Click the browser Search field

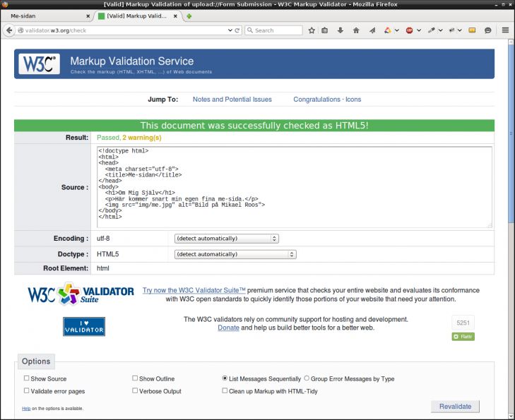pos(273,30)
